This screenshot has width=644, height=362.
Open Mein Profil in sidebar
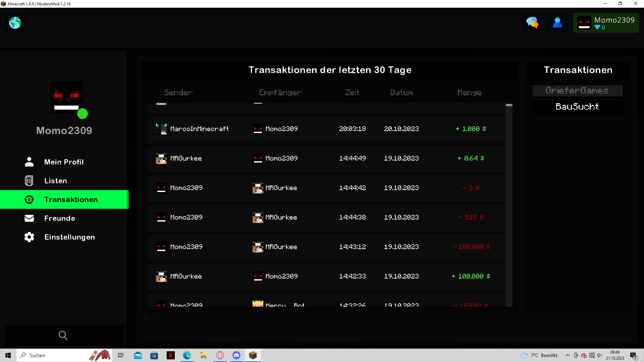click(64, 162)
